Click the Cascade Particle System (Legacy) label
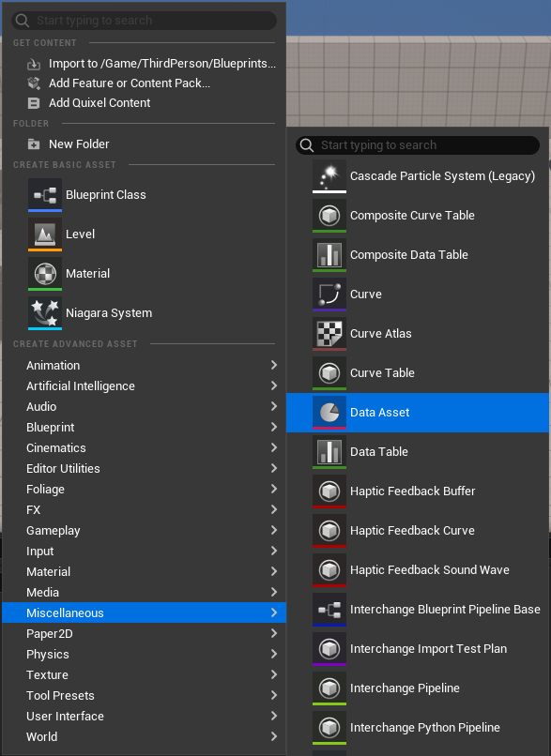 click(x=442, y=176)
